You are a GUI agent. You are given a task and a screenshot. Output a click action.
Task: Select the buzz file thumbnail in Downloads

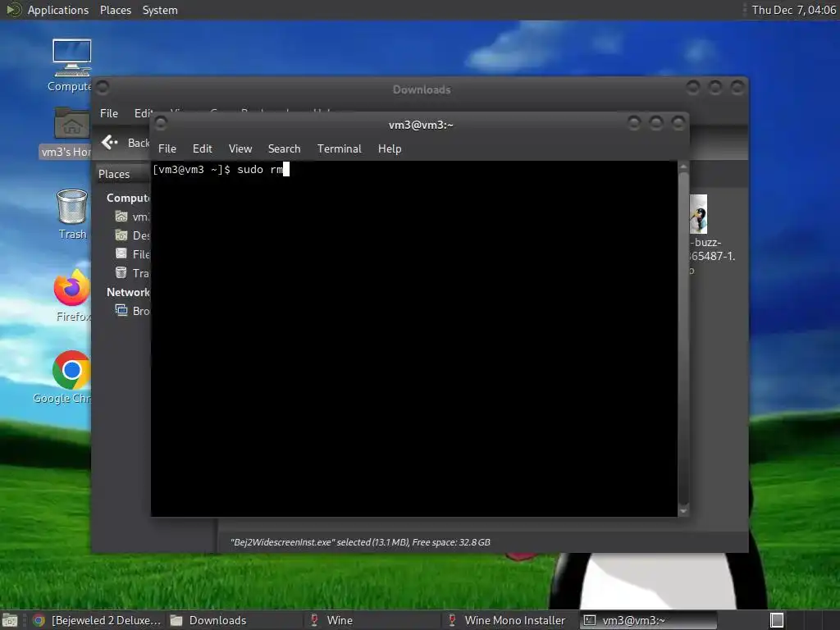point(699,214)
